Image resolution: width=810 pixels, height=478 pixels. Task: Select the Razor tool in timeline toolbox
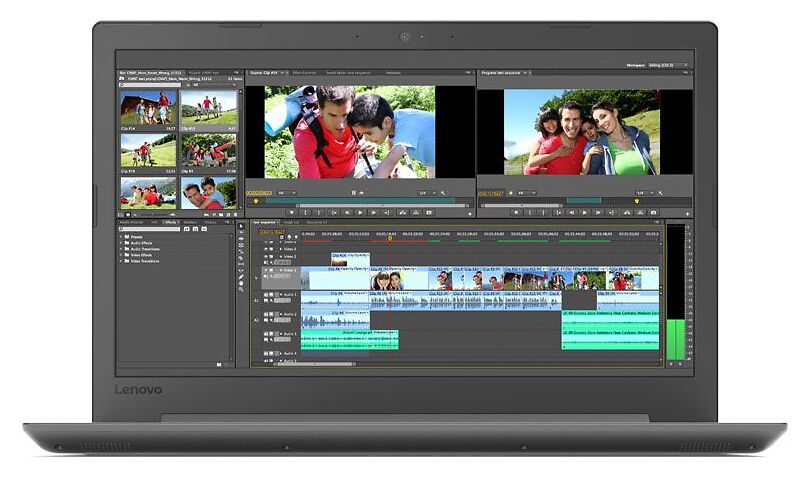241,259
